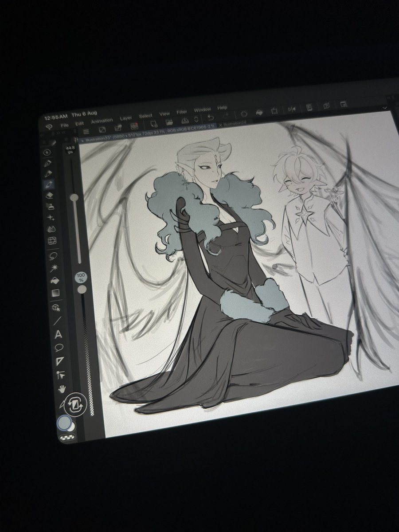Click the brush size slider handle
Image resolution: width=399 pixels, height=532 pixels.
pyautogui.click(x=74, y=197)
